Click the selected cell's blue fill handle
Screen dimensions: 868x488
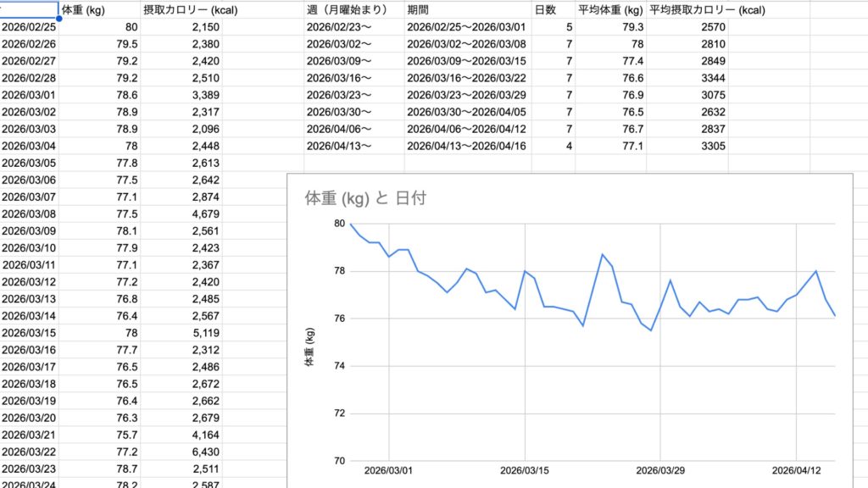(x=58, y=19)
